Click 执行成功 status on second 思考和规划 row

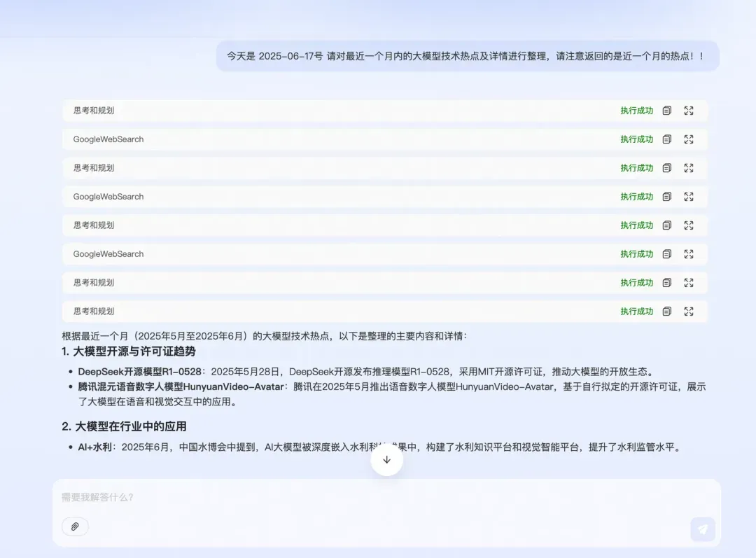point(636,168)
